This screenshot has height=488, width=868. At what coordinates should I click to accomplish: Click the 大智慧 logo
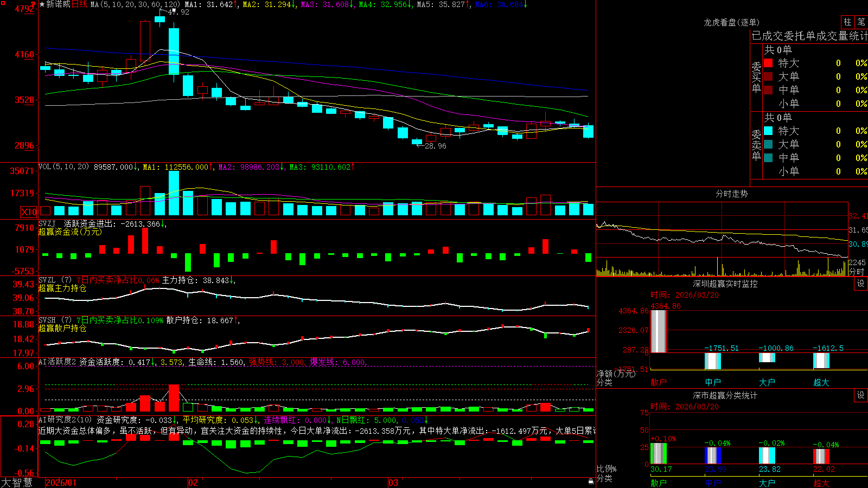coord(16,482)
